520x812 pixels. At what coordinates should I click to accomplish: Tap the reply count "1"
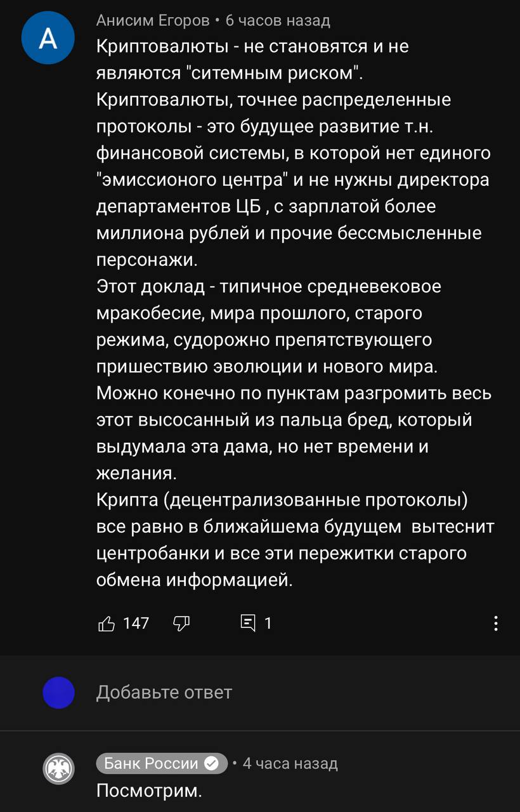(268, 624)
